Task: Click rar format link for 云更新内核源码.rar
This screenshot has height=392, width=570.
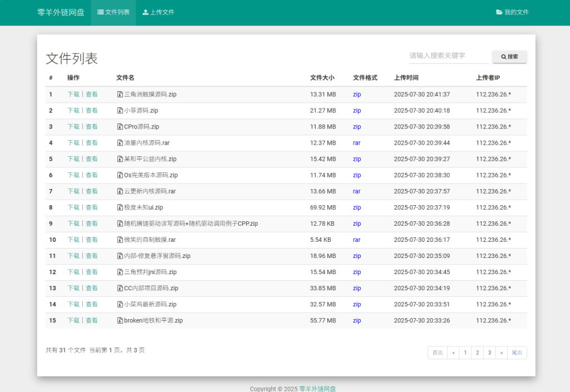Action: (357, 191)
